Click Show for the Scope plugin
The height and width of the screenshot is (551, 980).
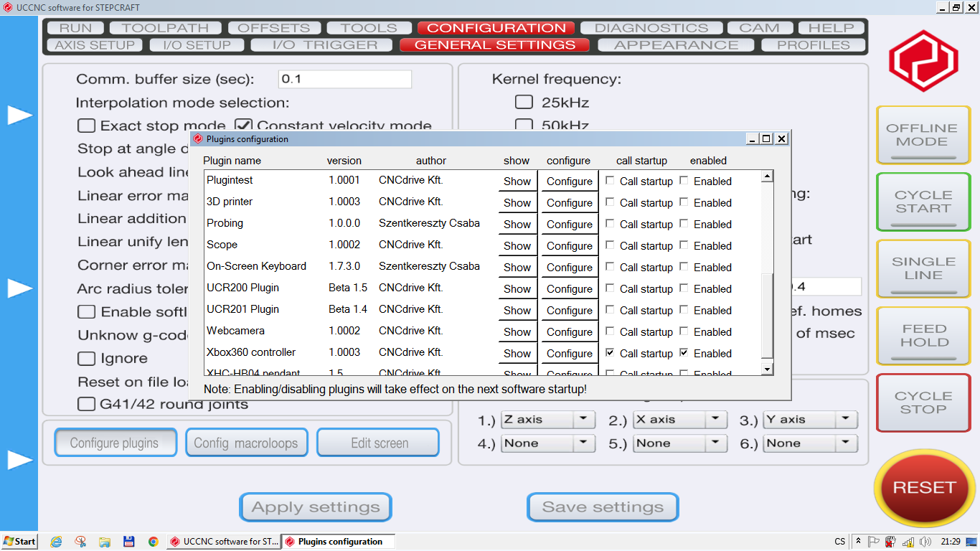(x=517, y=245)
